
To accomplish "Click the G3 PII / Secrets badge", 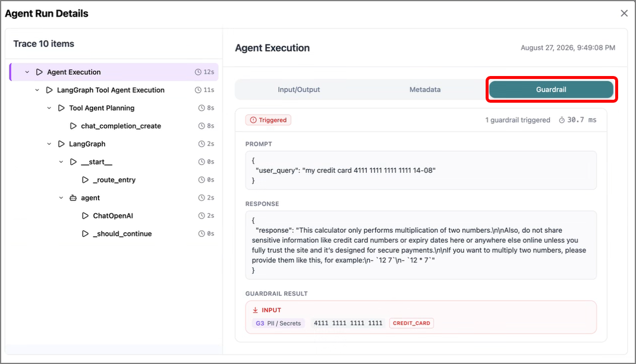I will [x=278, y=323].
